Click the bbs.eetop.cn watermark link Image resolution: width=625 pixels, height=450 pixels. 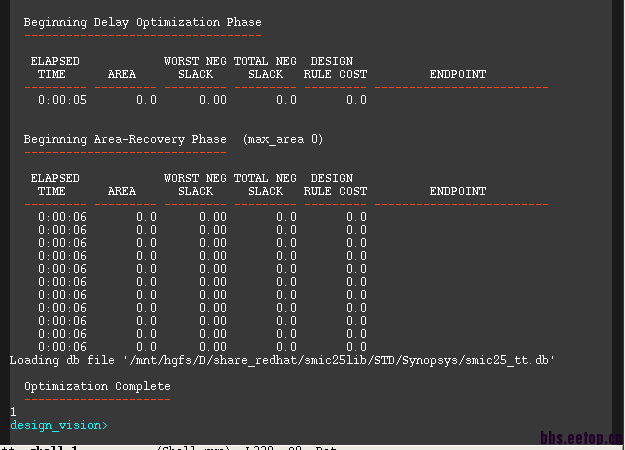(581, 437)
